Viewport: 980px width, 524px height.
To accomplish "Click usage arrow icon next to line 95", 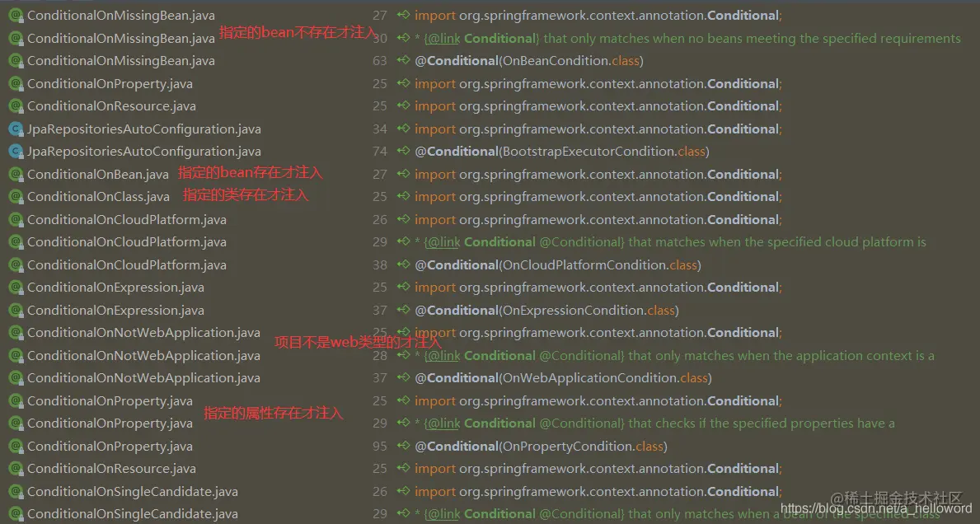I will 404,446.
